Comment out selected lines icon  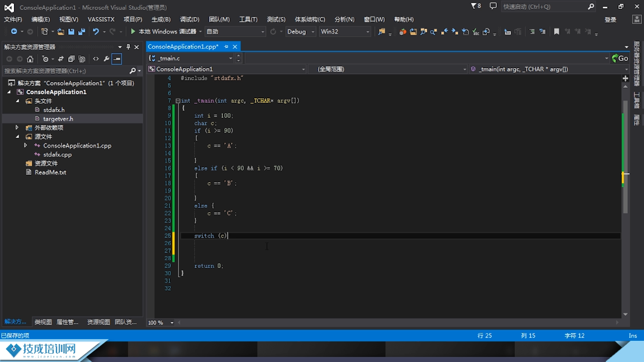pos(532,32)
